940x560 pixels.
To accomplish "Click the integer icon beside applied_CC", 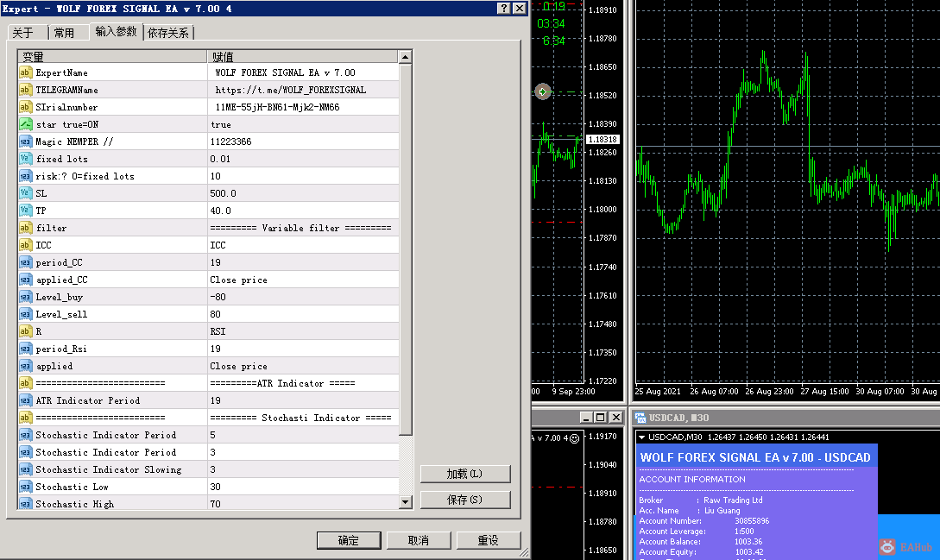I will pos(25,280).
